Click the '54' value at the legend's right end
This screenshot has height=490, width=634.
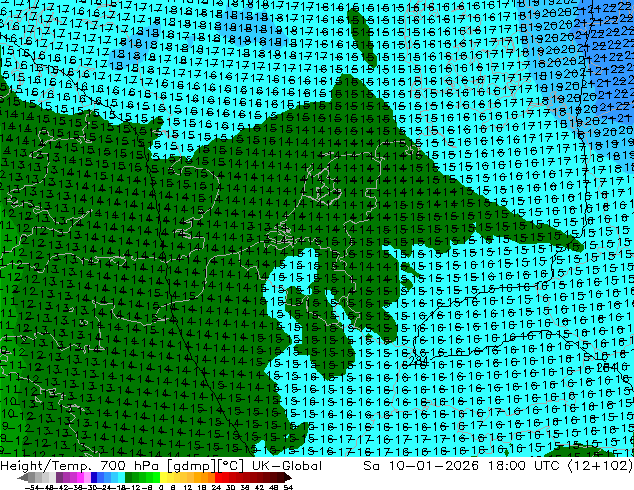click(x=288, y=487)
